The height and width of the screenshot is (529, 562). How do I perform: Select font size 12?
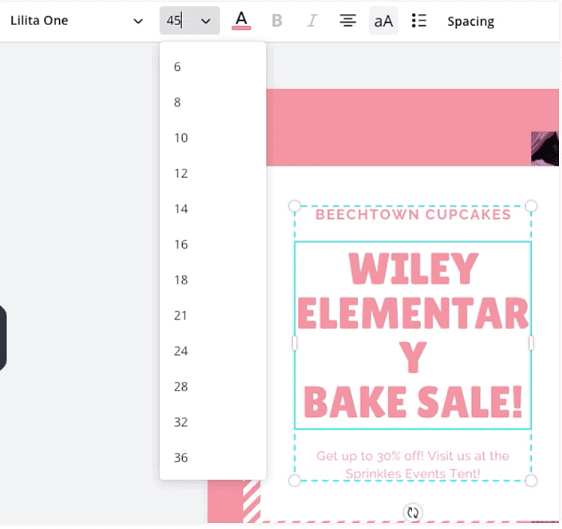point(213,173)
